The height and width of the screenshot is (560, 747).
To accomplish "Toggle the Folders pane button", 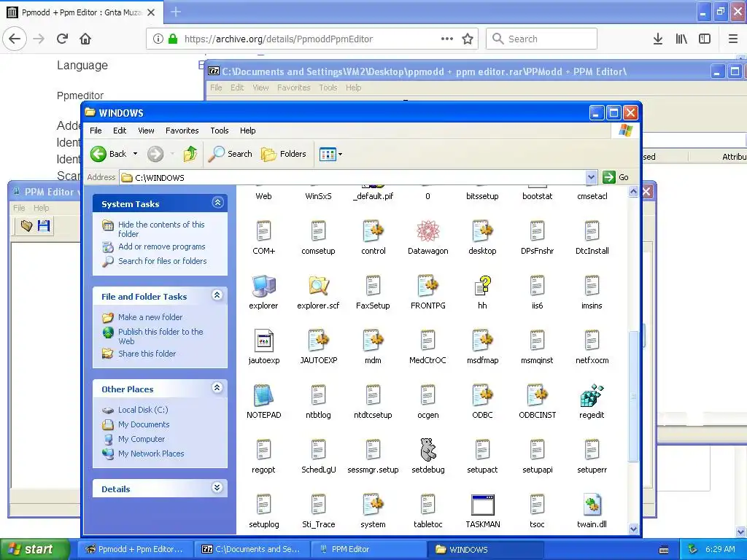I will tap(284, 154).
